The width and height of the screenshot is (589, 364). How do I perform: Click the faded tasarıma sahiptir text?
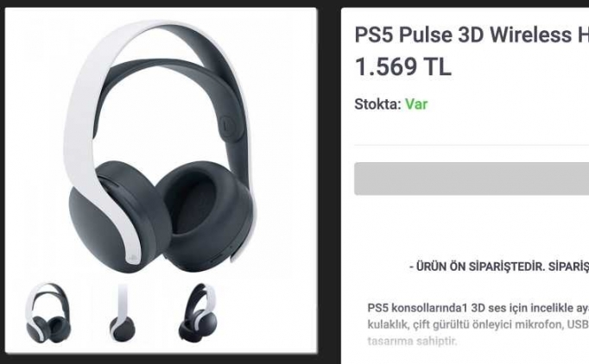click(x=412, y=341)
